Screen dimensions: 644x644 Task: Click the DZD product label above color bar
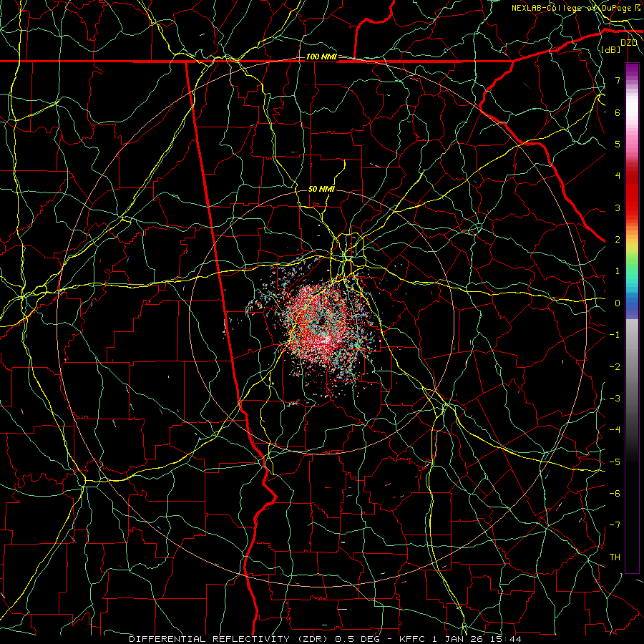(x=629, y=43)
